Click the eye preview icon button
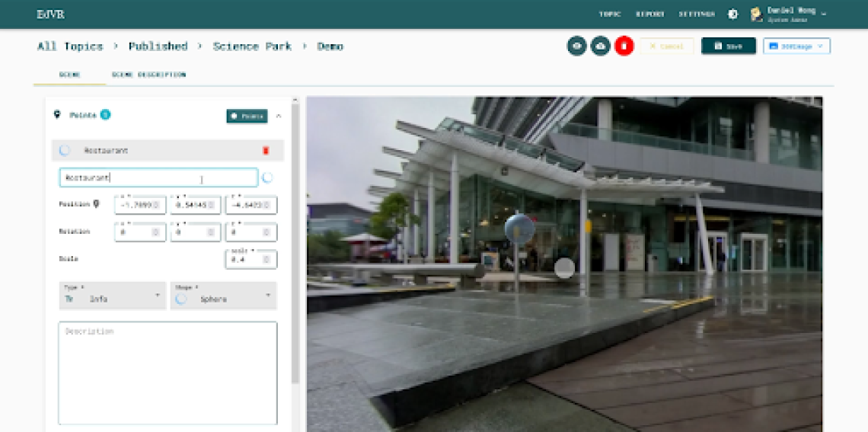Viewport: 868px width, 432px height. 577,46
